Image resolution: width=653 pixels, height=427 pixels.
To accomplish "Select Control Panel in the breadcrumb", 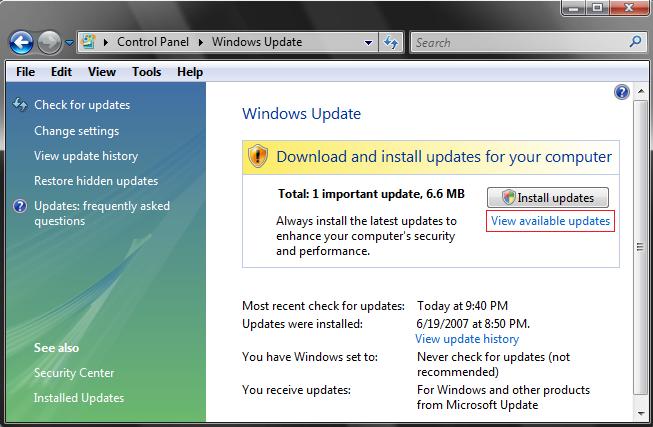I will pos(153,42).
